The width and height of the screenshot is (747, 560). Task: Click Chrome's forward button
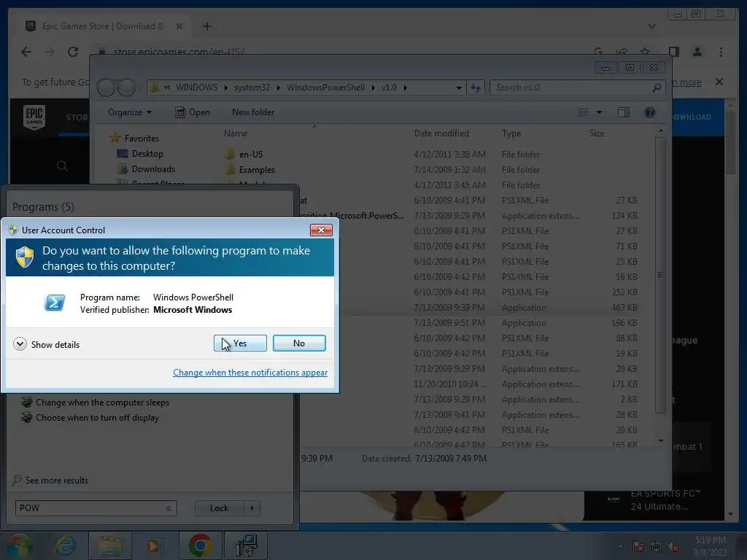(x=50, y=52)
